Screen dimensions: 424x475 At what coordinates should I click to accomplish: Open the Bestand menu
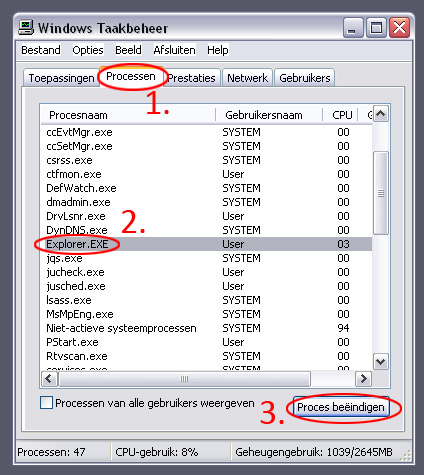[x=41, y=50]
